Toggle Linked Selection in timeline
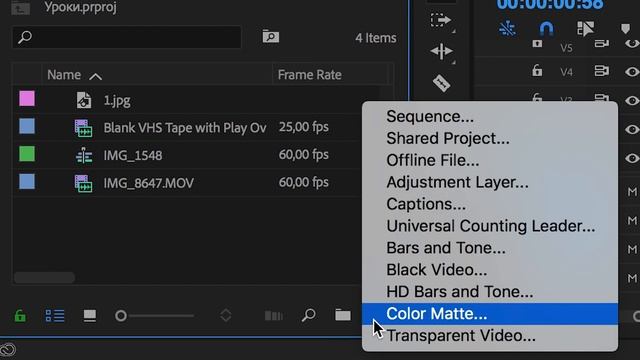640x360 pixels. click(x=586, y=29)
